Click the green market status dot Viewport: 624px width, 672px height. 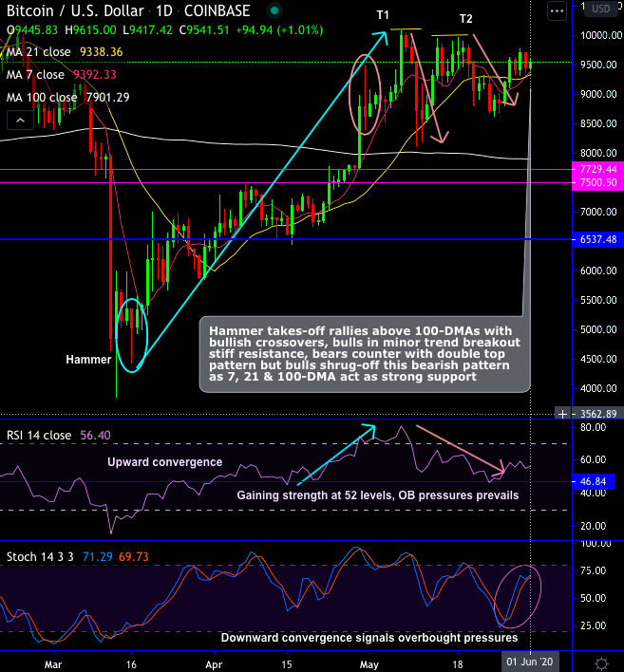pos(274,10)
